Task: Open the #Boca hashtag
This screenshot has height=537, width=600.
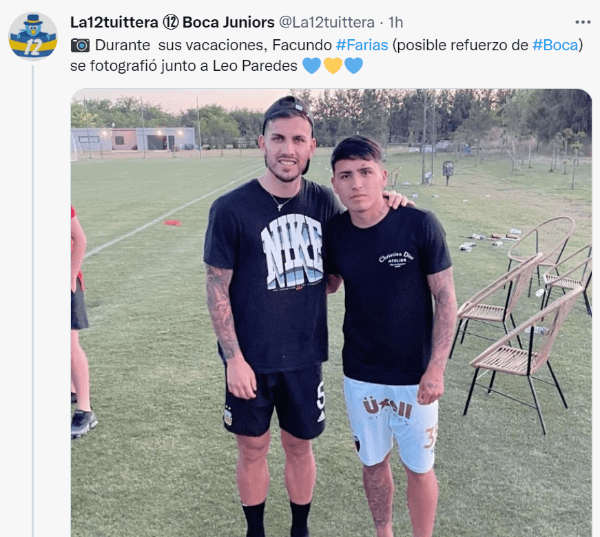Action: [555, 45]
